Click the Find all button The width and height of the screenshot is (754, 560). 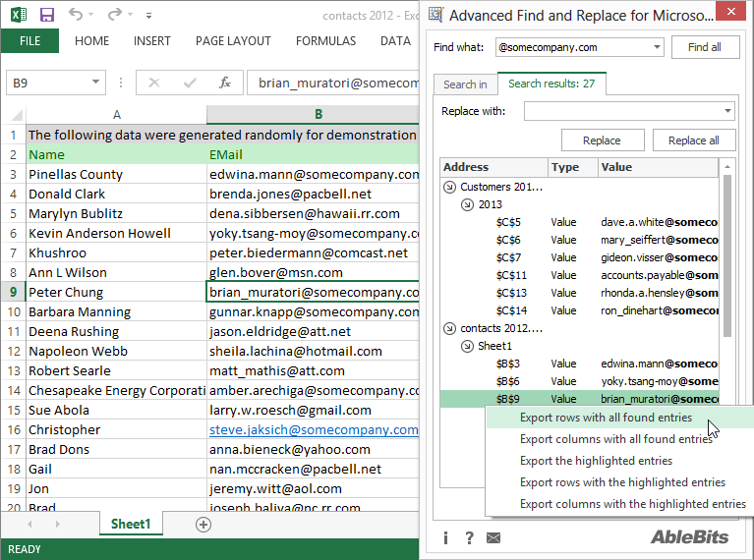coord(705,47)
